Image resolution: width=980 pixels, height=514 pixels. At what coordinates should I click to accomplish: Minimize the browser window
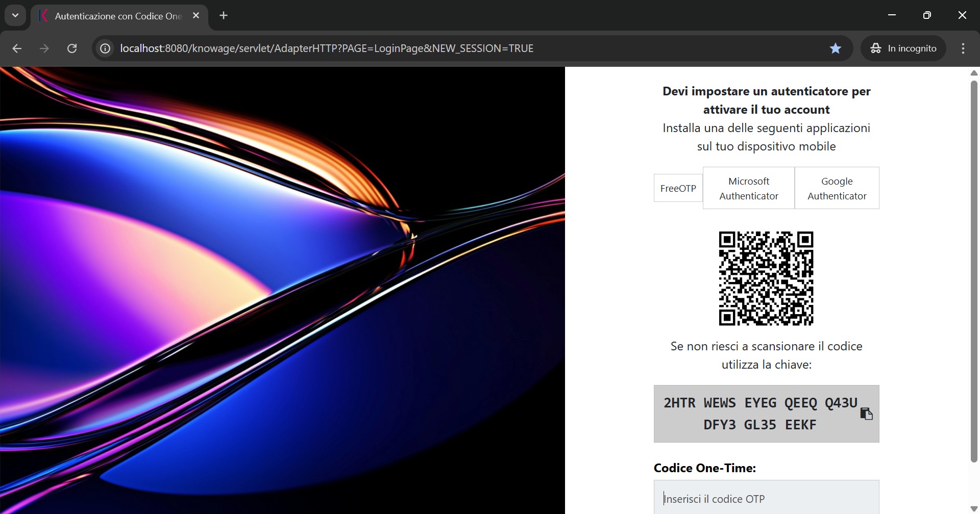click(892, 15)
